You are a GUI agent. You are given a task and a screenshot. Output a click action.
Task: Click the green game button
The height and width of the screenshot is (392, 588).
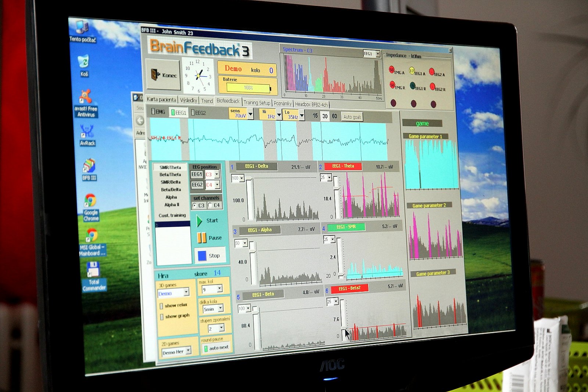point(422,123)
